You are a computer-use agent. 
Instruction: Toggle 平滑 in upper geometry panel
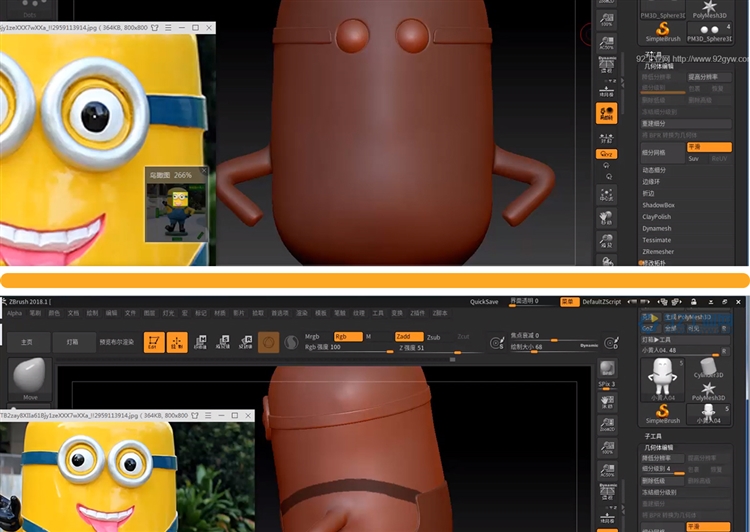click(x=709, y=147)
